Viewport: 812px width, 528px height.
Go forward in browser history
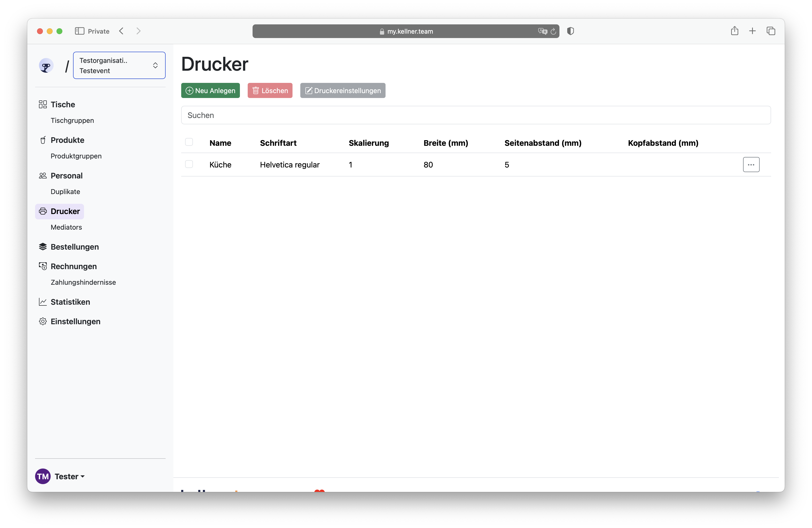(138, 31)
